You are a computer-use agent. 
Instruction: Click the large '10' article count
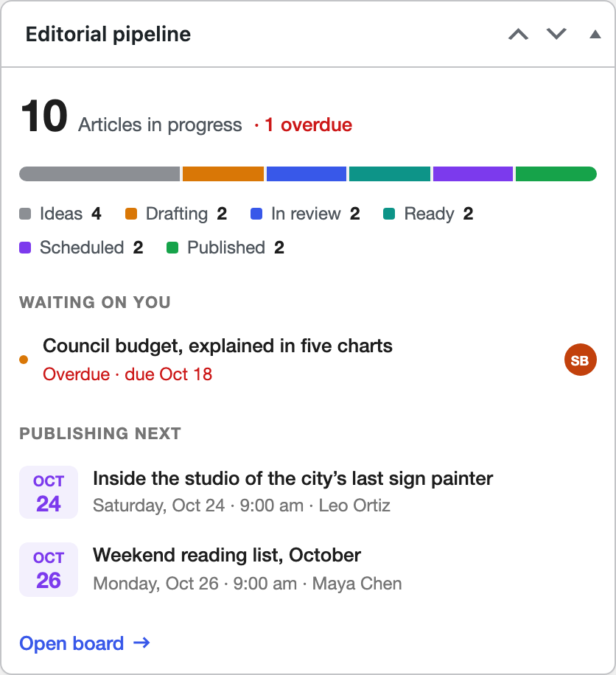click(x=44, y=116)
